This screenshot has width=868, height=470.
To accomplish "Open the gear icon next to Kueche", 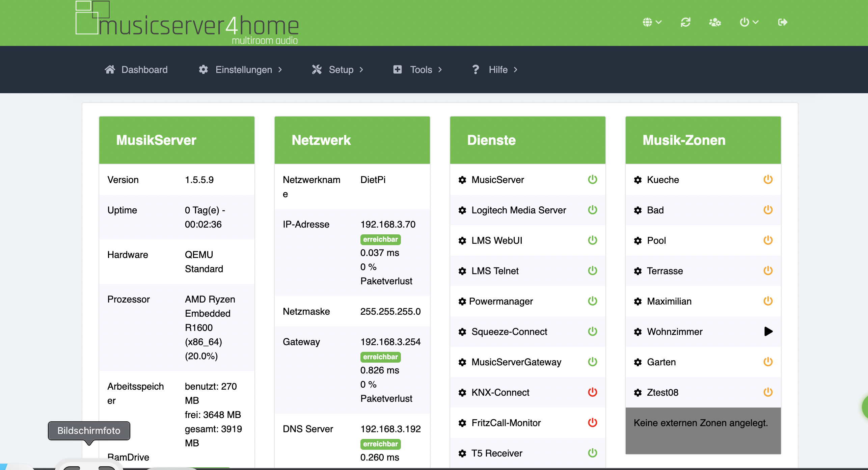I will click(638, 180).
